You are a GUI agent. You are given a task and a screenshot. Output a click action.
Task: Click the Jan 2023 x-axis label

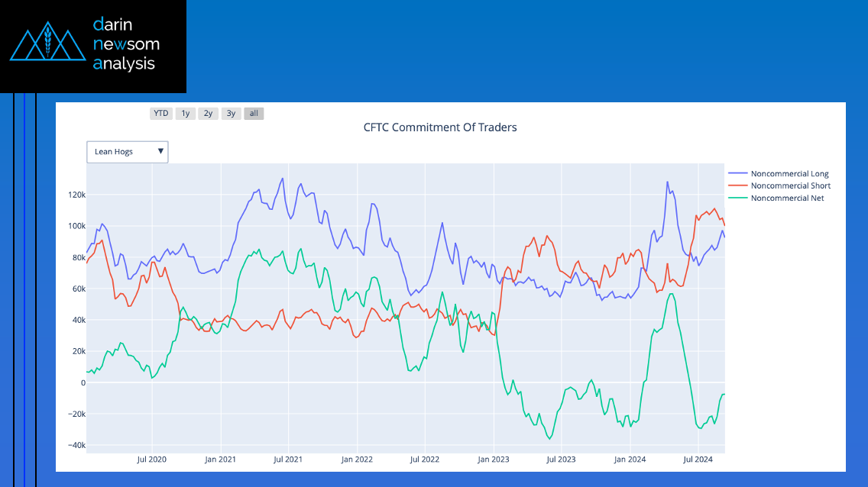[494, 460]
